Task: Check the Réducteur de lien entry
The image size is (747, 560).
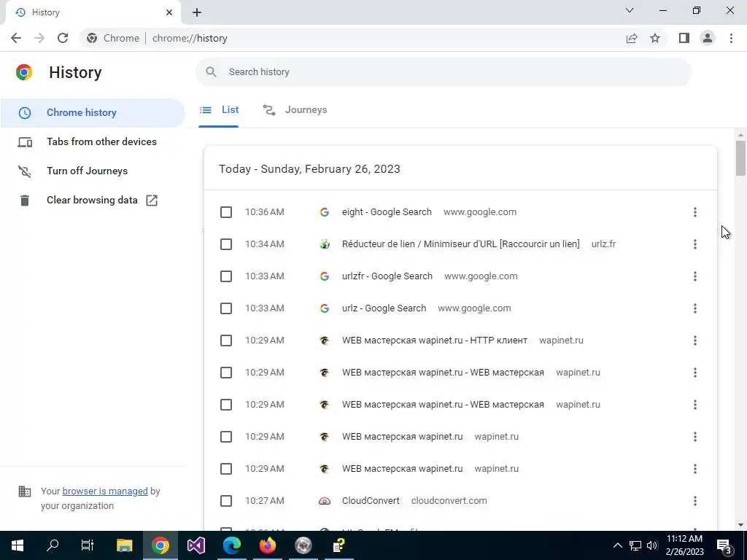Action: point(226,244)
